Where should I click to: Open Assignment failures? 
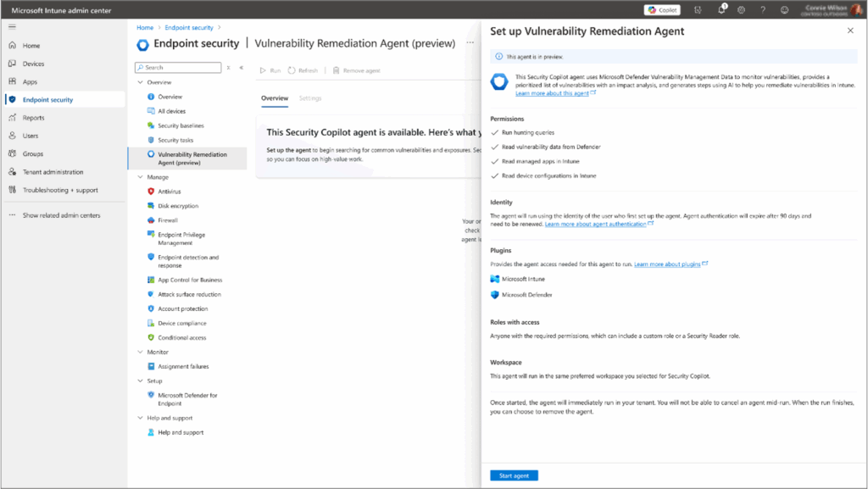pos(183,366)
